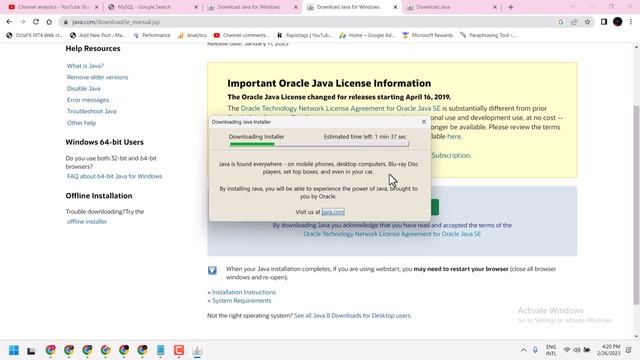This screenshot has width=640, height=360.
Task: Open System Requirements link
Action: (241, 301)
